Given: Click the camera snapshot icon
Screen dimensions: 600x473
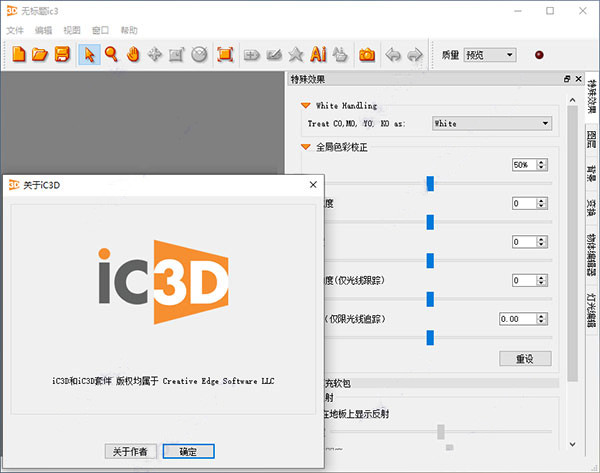Looking at the screenshot, I should pos(367,55).
